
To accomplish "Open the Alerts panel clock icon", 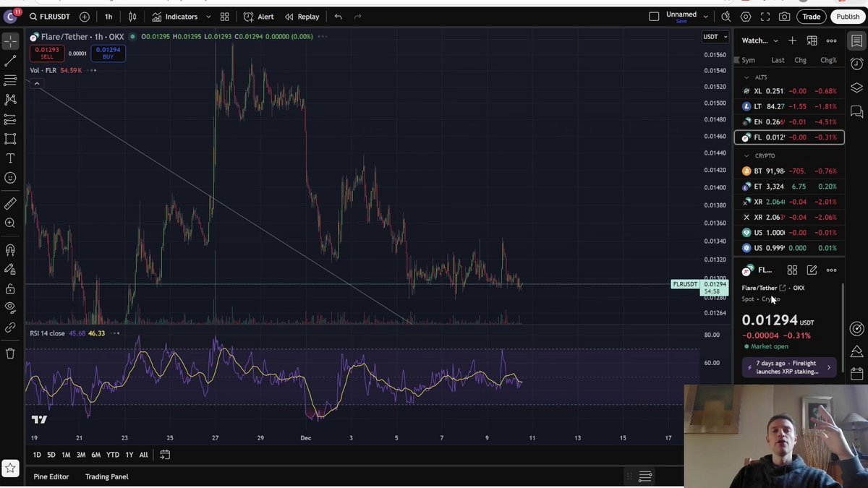I will 856,64.
